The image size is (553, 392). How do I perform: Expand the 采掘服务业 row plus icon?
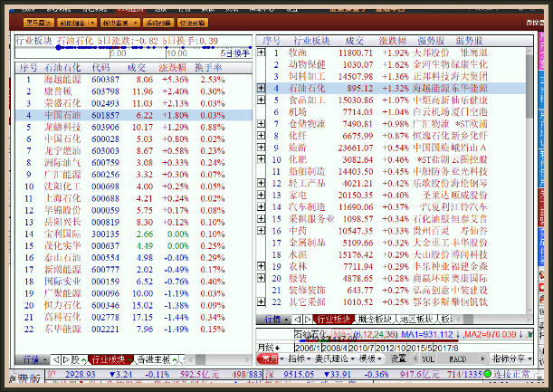point(261,218)
